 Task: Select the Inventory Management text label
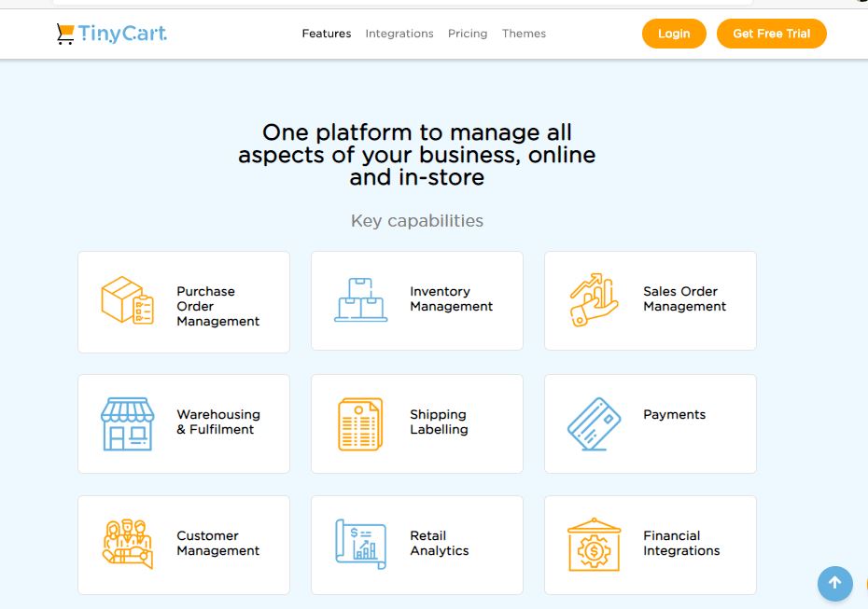tap(451, 299)
